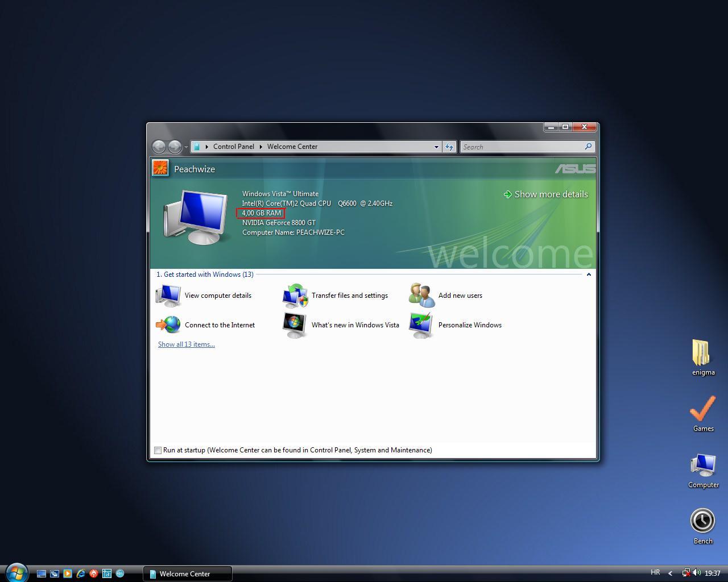Expand the arrow after Control Panel breadcrumb
728x582 pixels.
(261, 147)
